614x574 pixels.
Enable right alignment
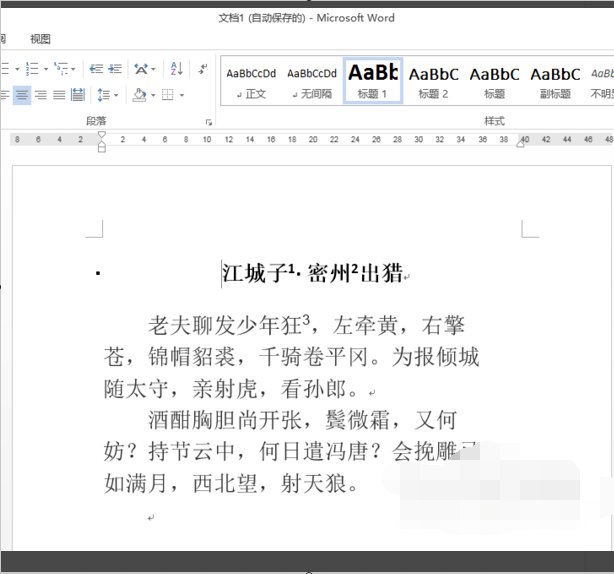[x=40, y=95]
